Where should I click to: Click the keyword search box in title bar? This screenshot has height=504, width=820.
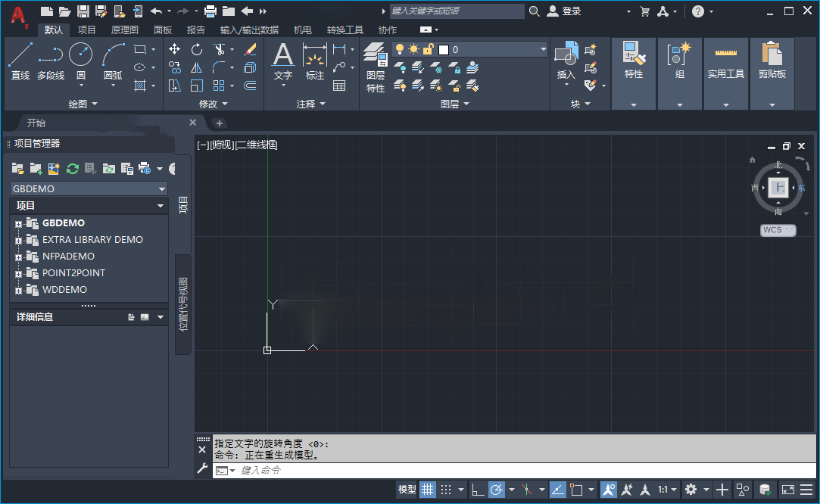(457, 11)
